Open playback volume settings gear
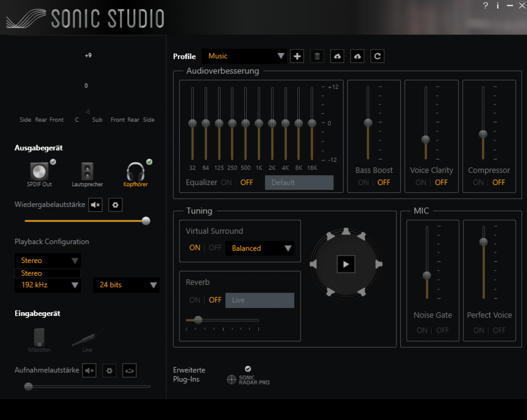The image size is (527, 420). 115,205
